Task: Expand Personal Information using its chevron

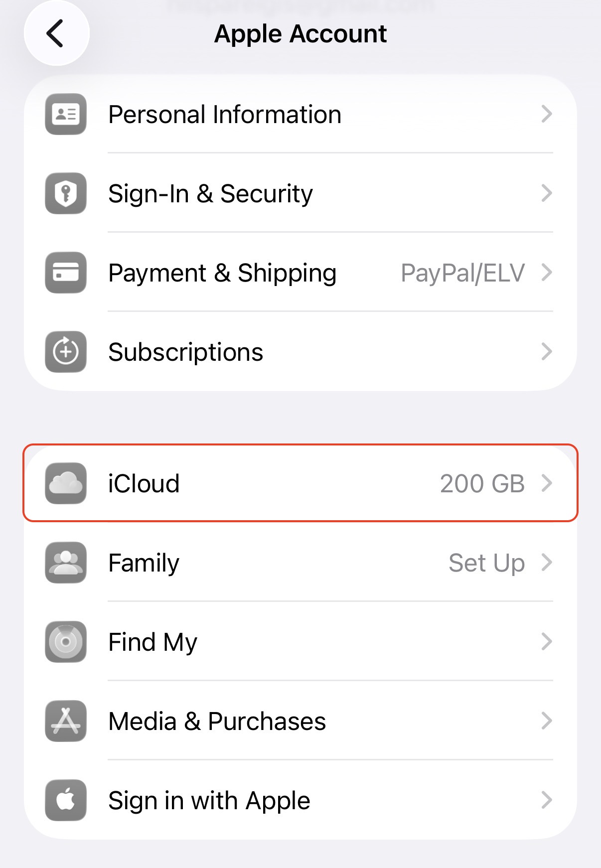Action: click(547, 114)
